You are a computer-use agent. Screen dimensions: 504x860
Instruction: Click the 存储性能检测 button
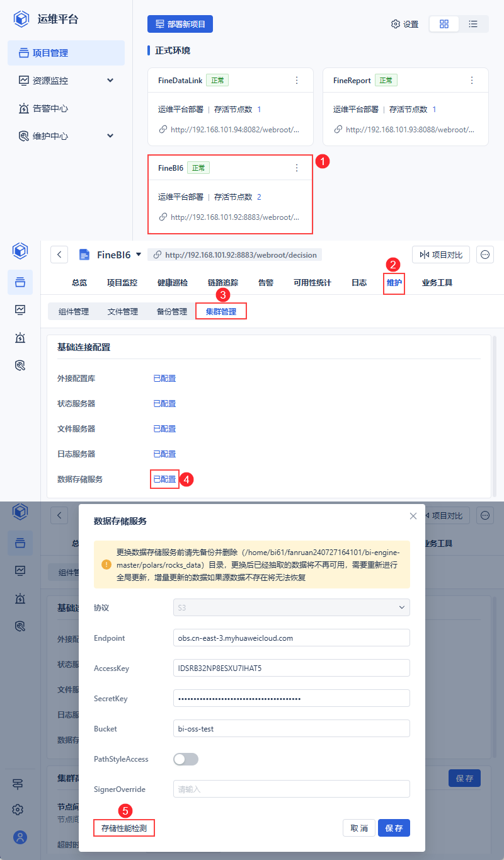click(x=124, y=828)
